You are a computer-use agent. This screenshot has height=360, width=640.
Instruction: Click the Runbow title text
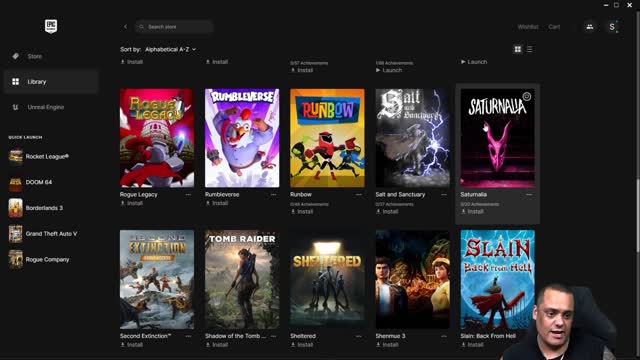point(301,195)
